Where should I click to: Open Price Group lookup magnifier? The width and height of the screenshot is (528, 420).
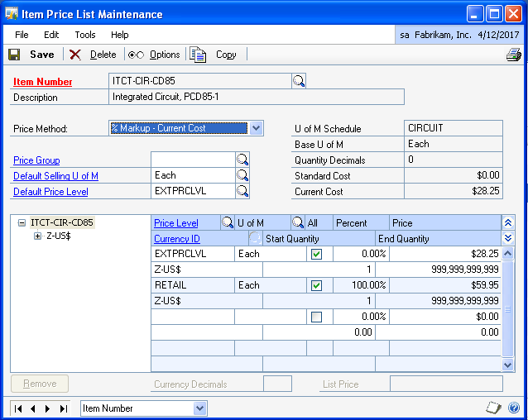tap(242, 160)
